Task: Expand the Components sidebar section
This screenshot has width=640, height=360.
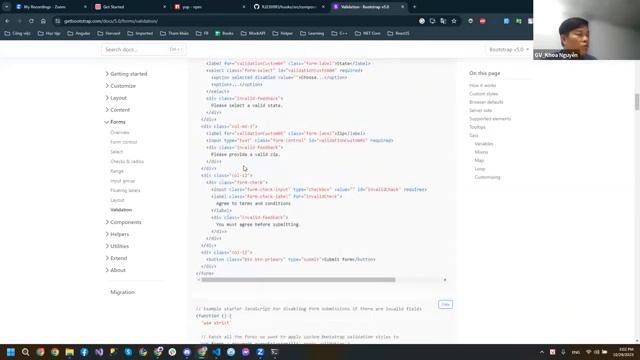Action: click(x=123, y=222)
